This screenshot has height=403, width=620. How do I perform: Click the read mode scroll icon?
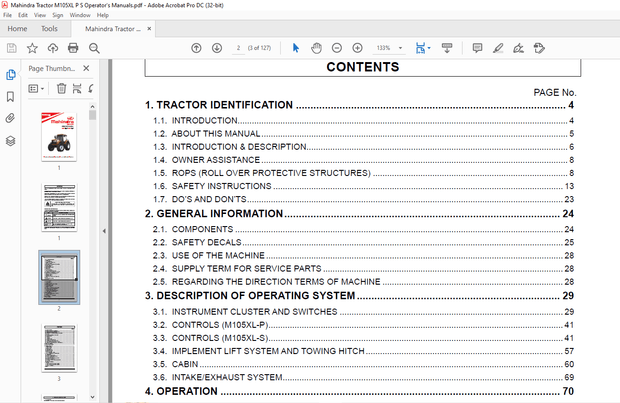(x=447, y=48)
